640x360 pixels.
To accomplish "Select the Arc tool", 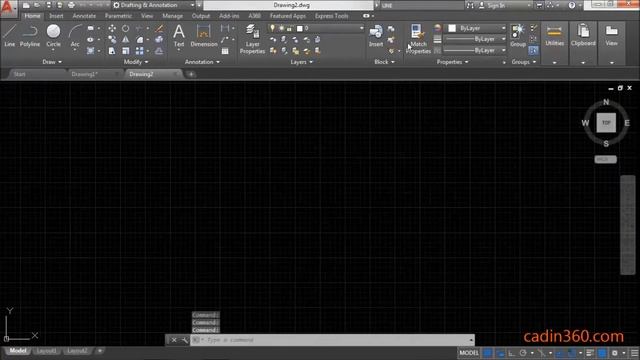I will pos(75,36).
